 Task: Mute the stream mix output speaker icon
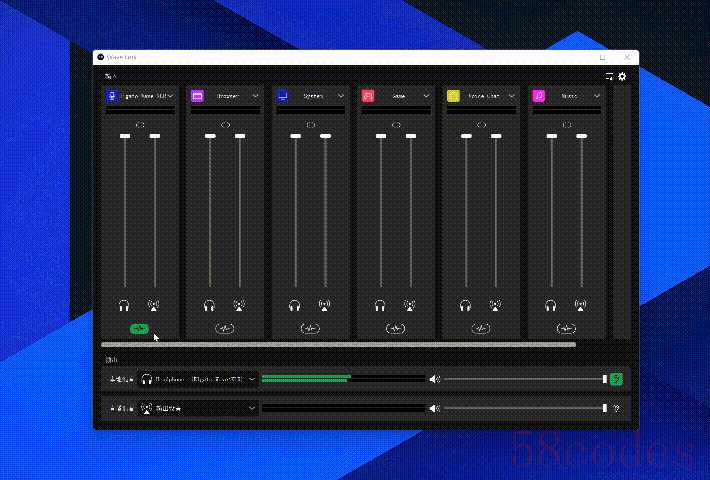pos(434,408)
